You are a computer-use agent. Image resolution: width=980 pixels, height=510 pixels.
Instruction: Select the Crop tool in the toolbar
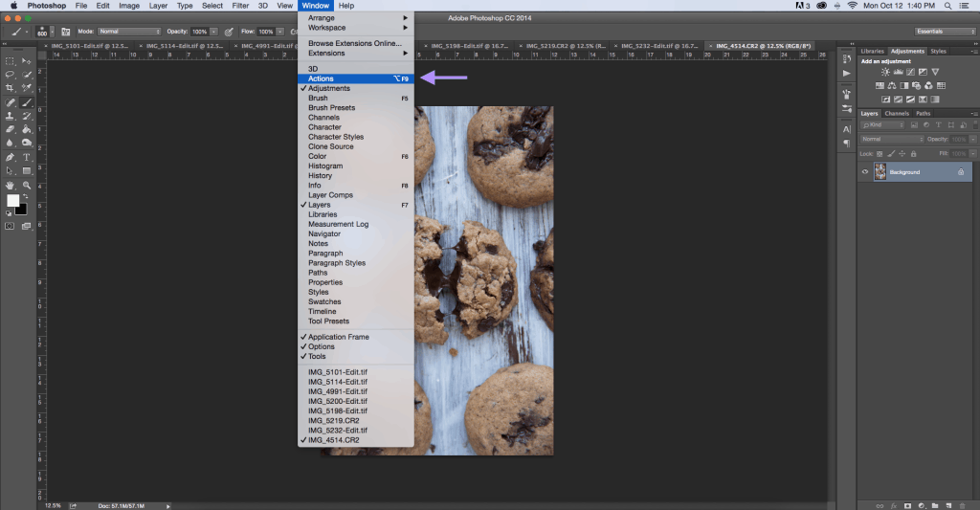11,88
